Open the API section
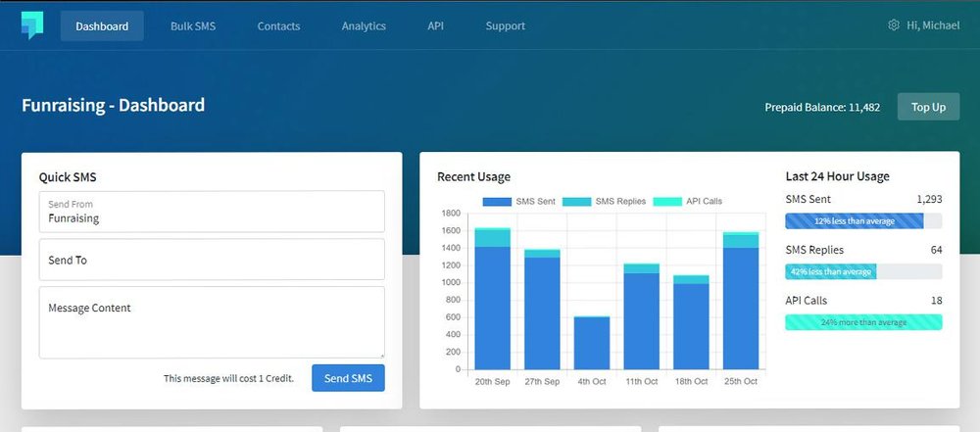This screenshot has height=432, width=980. pyautogui.click(x=436, y=25)
